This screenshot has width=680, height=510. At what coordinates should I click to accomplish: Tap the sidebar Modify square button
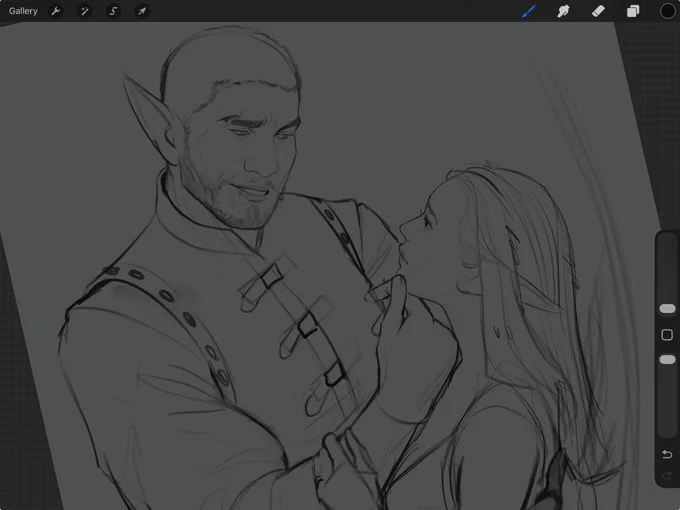pyautogui.click(x=667, y=334)
